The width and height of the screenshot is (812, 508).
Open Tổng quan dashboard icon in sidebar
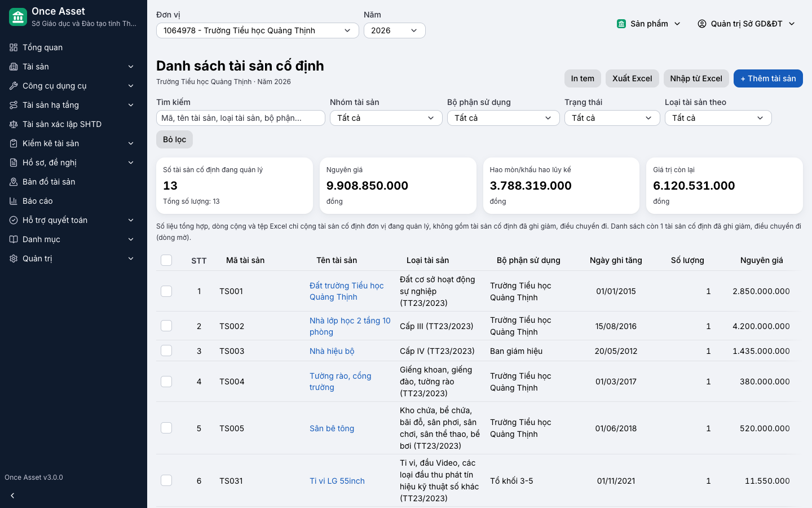(14, 47)
